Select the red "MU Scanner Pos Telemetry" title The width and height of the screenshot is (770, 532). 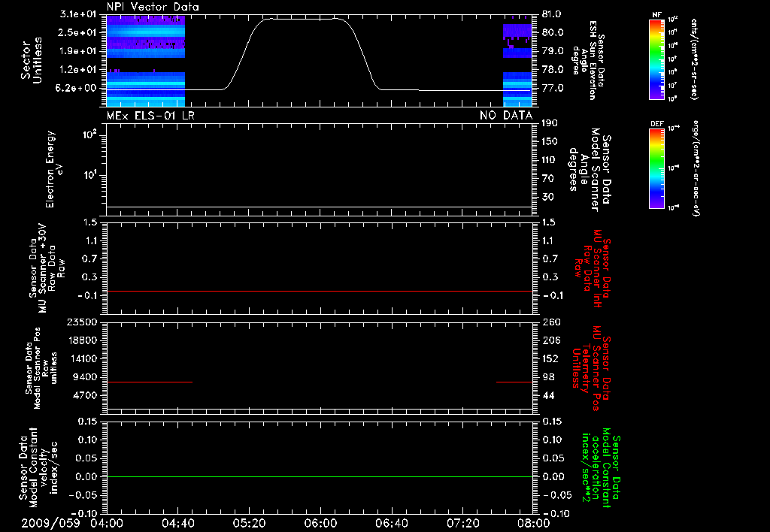(591, 368)
